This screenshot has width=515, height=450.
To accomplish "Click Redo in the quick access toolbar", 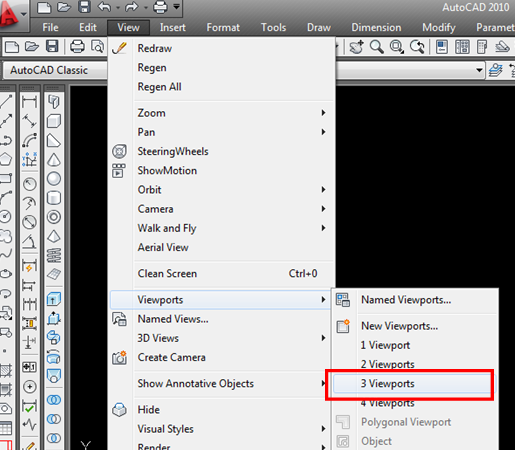I will click(x=132, y=7).
